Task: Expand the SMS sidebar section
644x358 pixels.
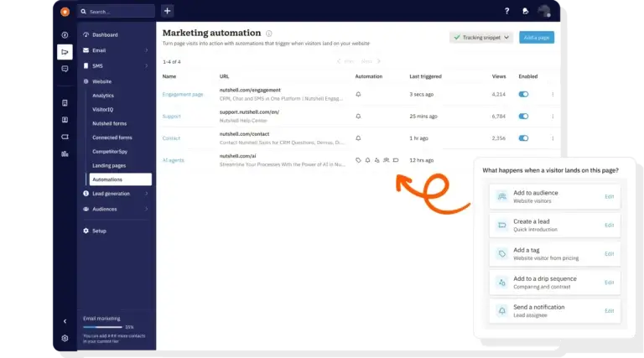Action: (146, 65)
